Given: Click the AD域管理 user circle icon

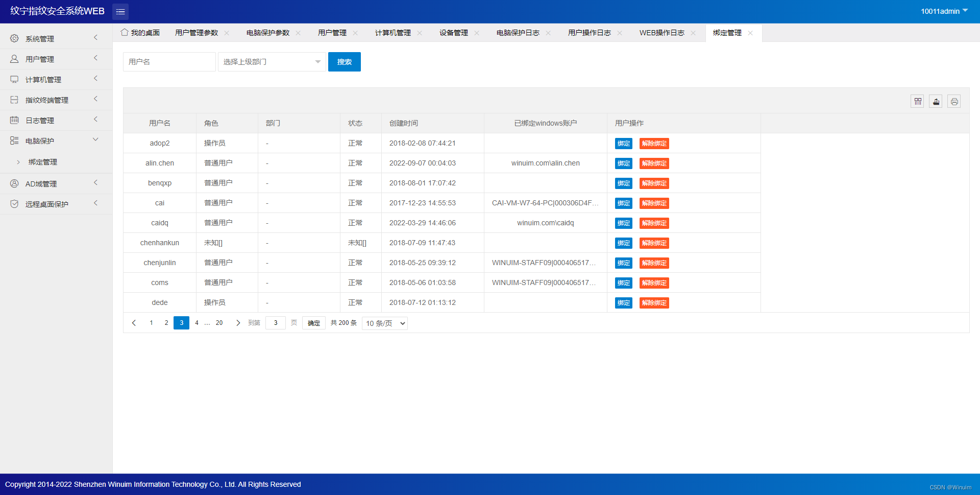Looking at the screenshot, I should (x=14, y=183).
